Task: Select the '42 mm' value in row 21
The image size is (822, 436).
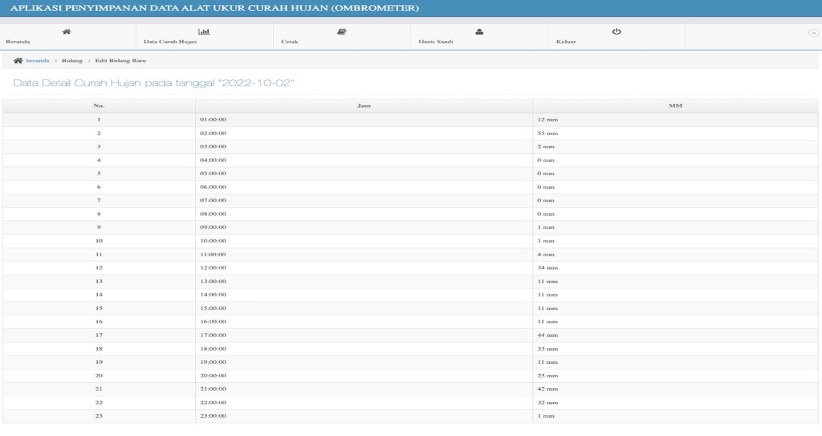Action: [x=547, y=389]
